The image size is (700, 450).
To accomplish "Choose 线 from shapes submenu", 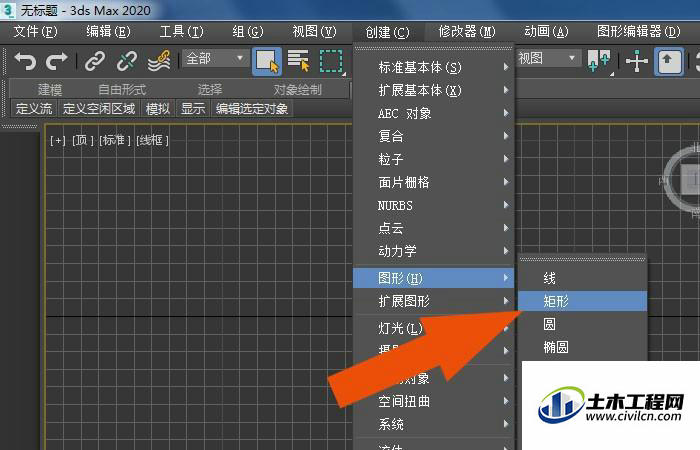I will (582, 279).
